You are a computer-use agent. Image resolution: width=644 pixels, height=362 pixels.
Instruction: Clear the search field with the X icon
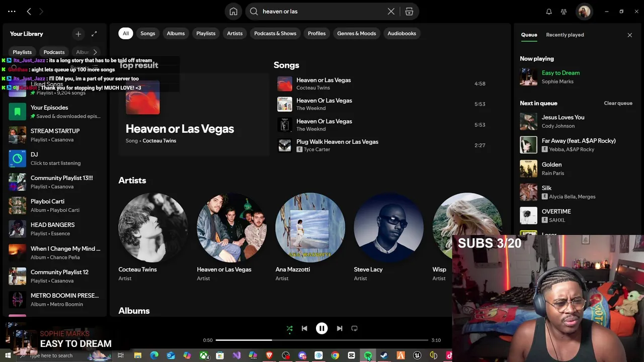(391, 12)
